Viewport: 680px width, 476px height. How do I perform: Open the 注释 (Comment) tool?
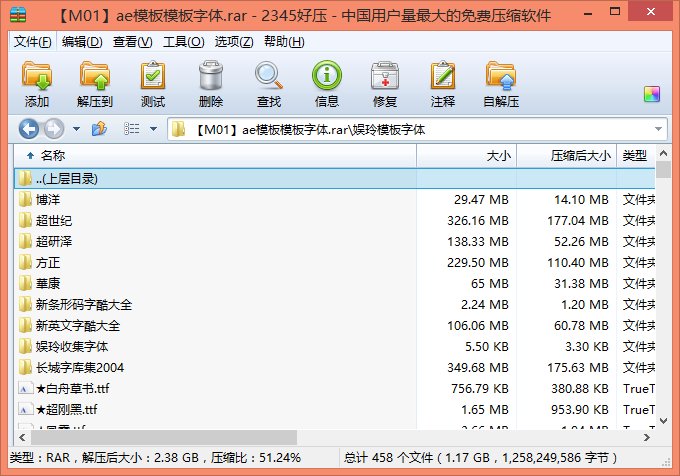[x=443, y=84]
